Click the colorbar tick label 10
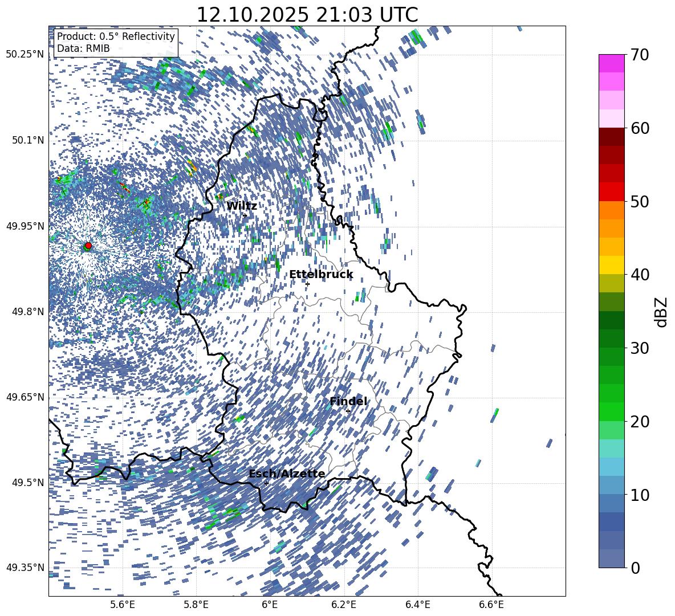The height and width of the screenshot is (616, 675). pyautogui.click(x=640, y=495)
